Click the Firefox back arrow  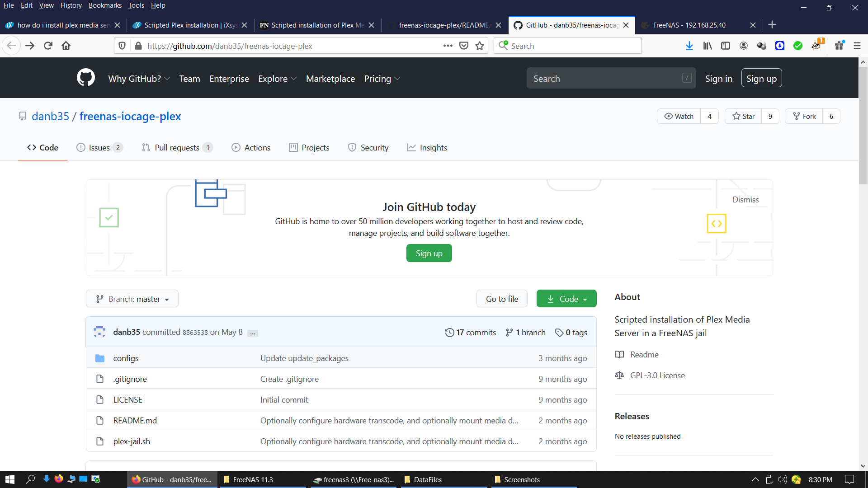(11, 46)
